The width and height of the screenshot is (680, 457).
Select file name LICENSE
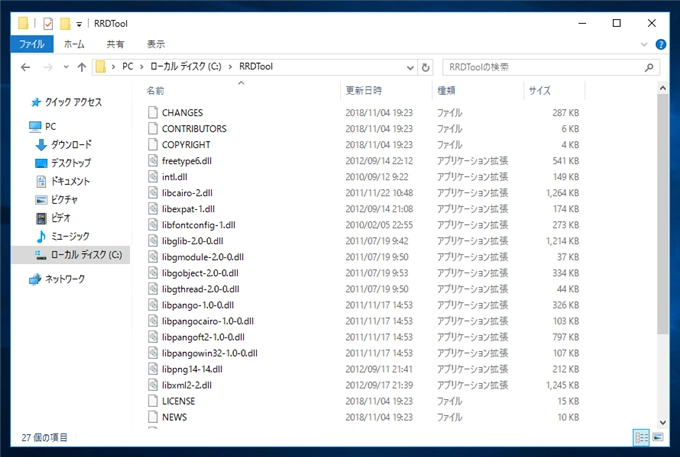pos(178,402)
